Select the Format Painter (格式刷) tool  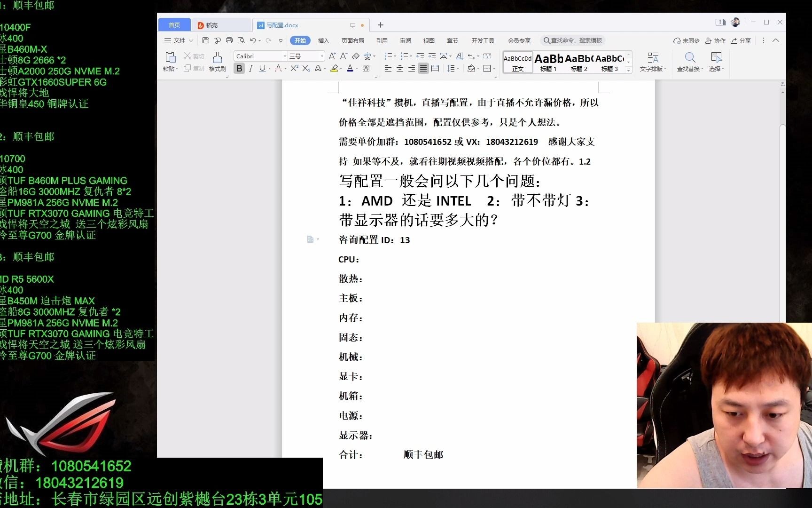tap(217, 62)
